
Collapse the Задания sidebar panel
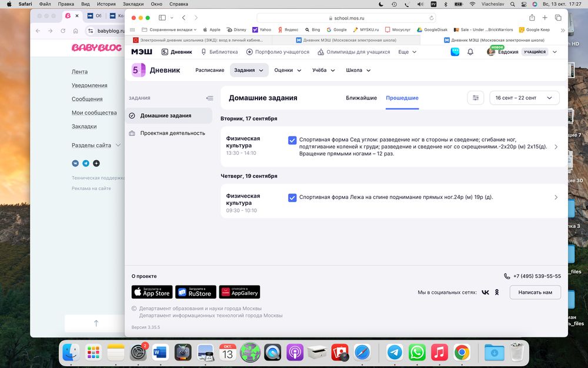click(x=209, y=98)
